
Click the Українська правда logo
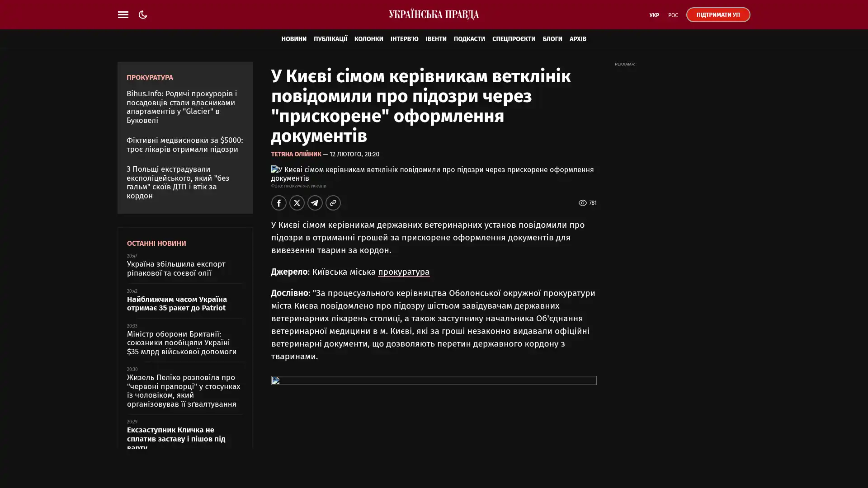pyautogui.click(x=434, y=15)
